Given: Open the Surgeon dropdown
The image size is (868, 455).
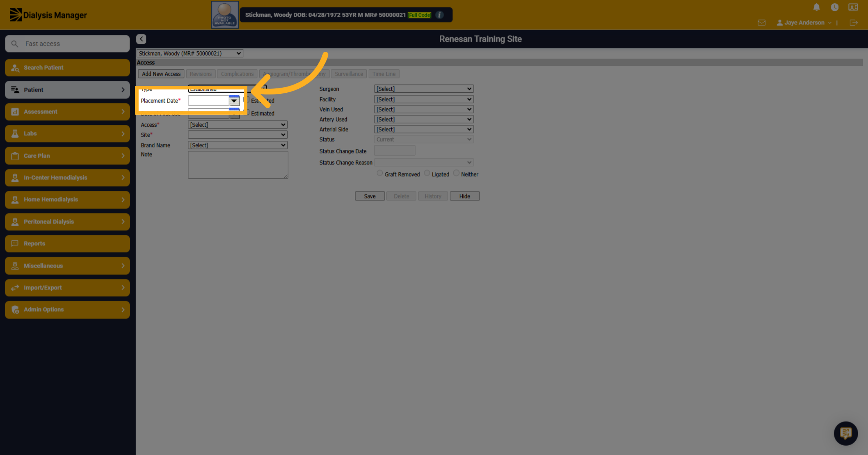Looking at the screenshot, I should pos(424,89).
